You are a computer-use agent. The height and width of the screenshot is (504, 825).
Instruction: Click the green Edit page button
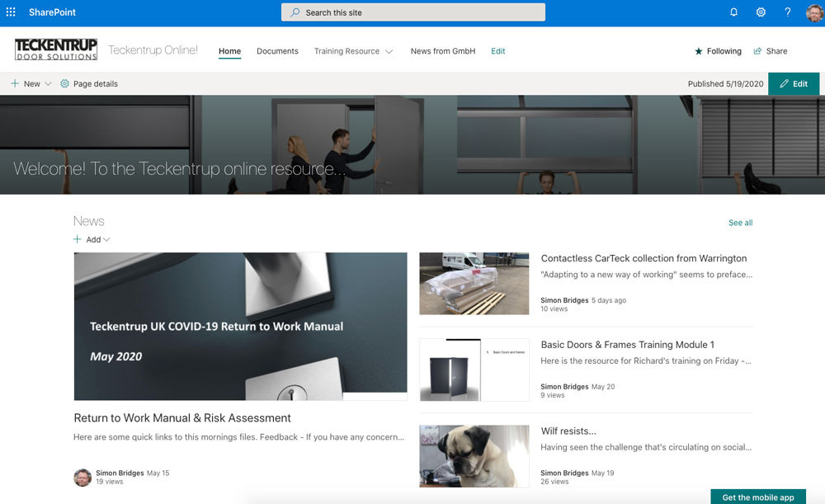click(794, 83)
